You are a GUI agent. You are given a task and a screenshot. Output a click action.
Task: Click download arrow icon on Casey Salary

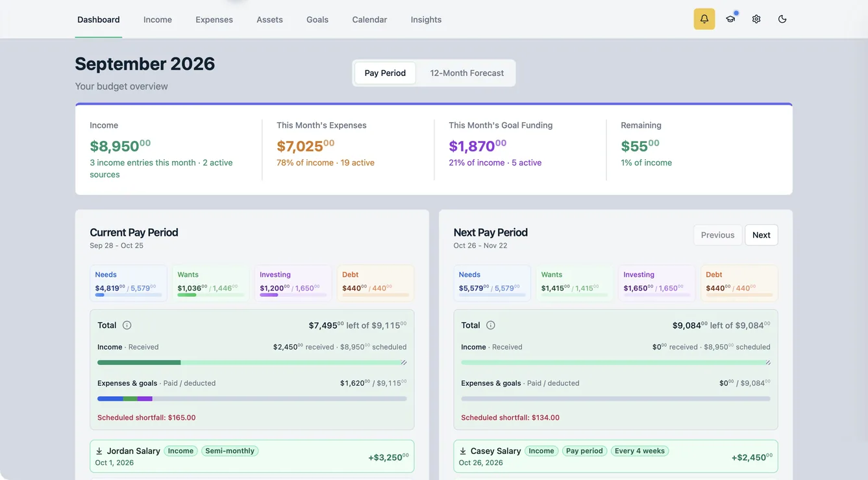pyautogui.click(x=463, y=451)
